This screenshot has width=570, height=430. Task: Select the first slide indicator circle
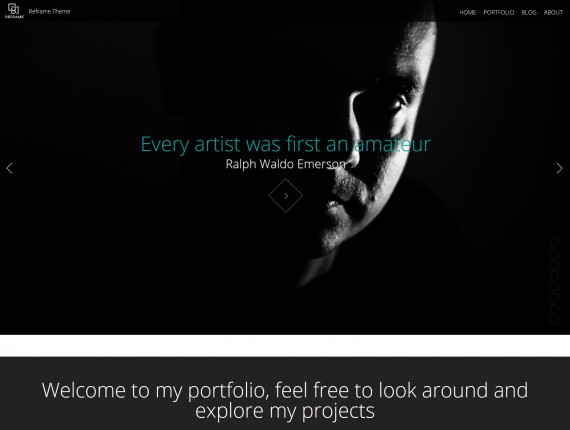click(554, 243)
